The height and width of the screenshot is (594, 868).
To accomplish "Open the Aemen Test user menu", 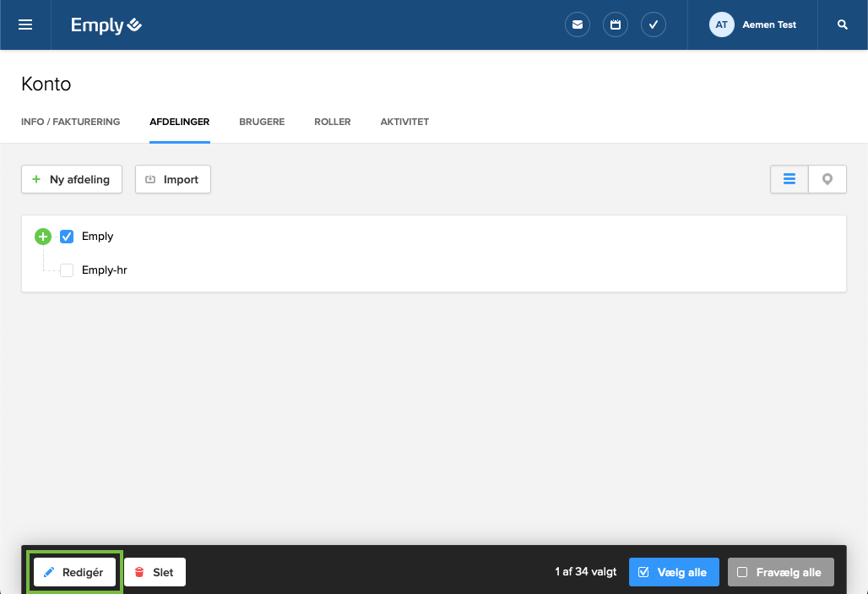I will [753, 25].
